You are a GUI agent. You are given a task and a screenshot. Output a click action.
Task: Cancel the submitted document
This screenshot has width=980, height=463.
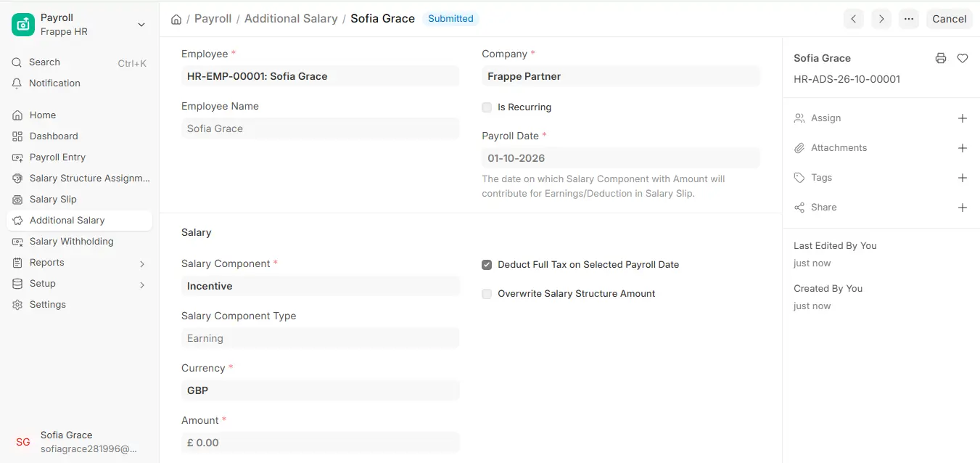(x=950, y=19)
